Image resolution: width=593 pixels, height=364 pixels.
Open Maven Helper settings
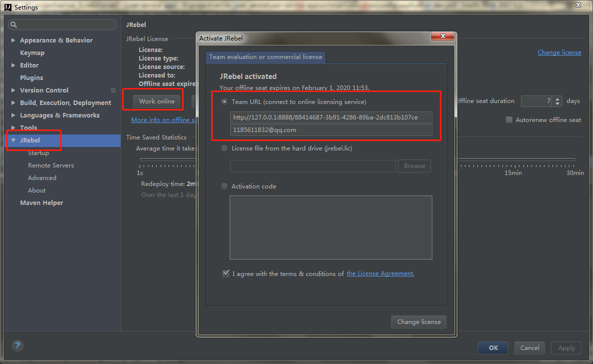[42, 202]
